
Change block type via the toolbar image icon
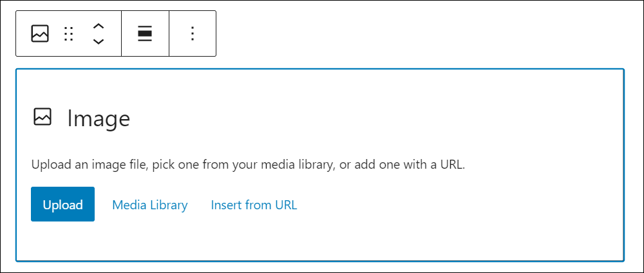tap(40, 33)
